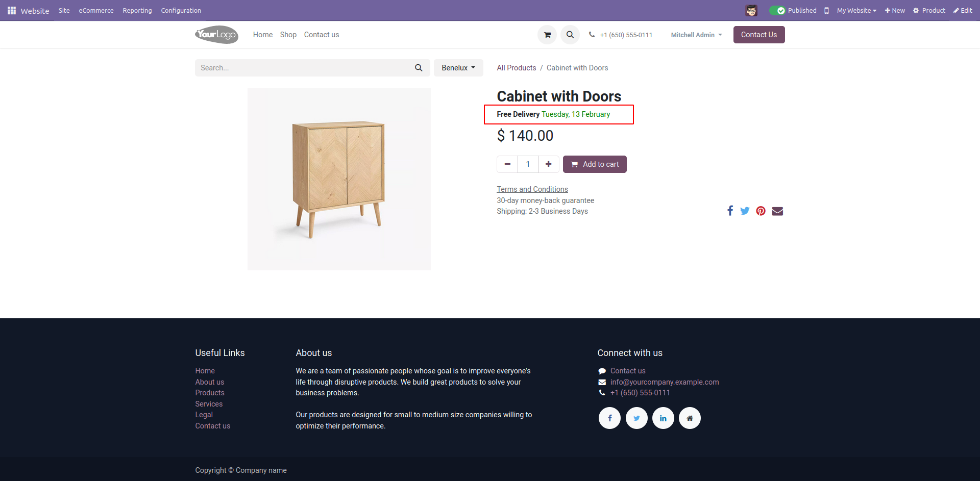
Task: Open LinkedIn footer social icon
Action: tap(663, 418)
